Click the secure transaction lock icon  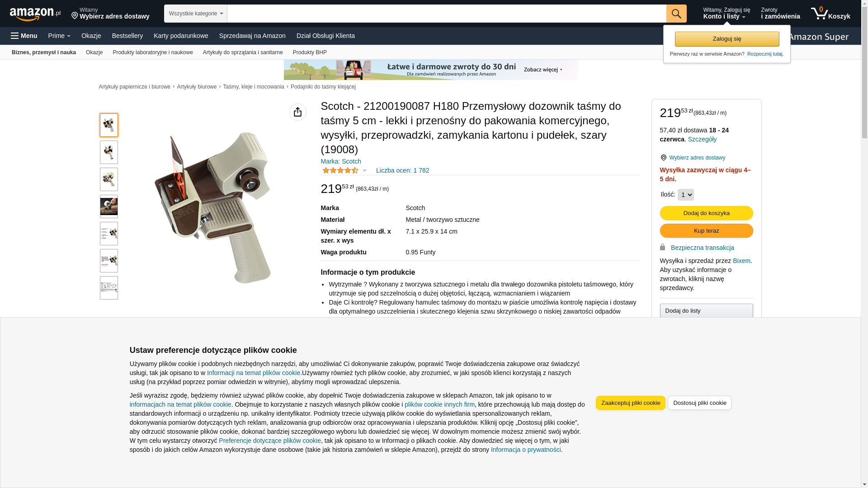pos(662,247)
